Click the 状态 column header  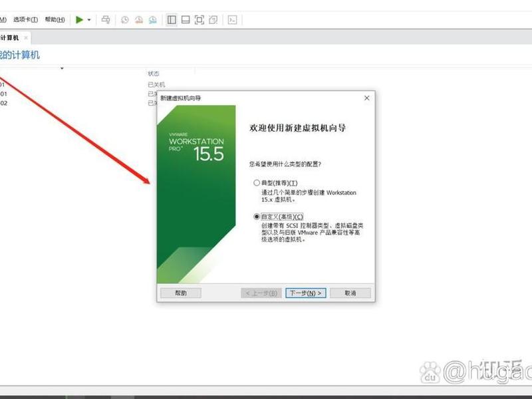click(154, 73)
